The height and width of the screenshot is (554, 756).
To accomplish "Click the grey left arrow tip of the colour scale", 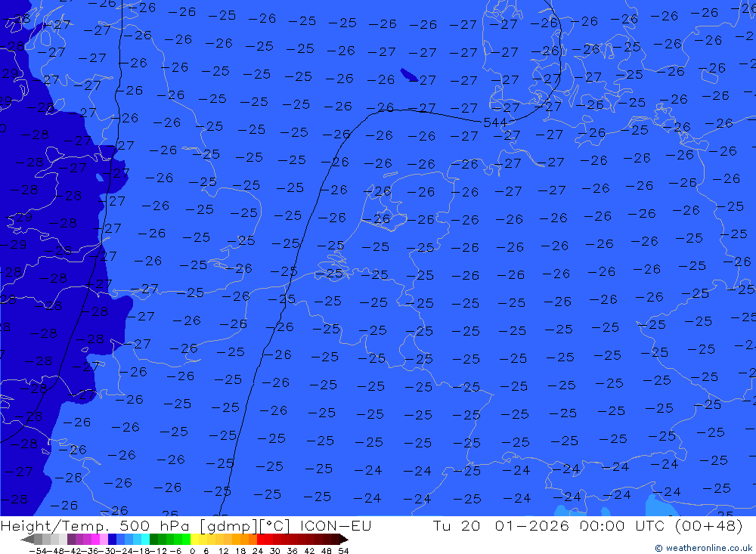I will click(27, 540).
